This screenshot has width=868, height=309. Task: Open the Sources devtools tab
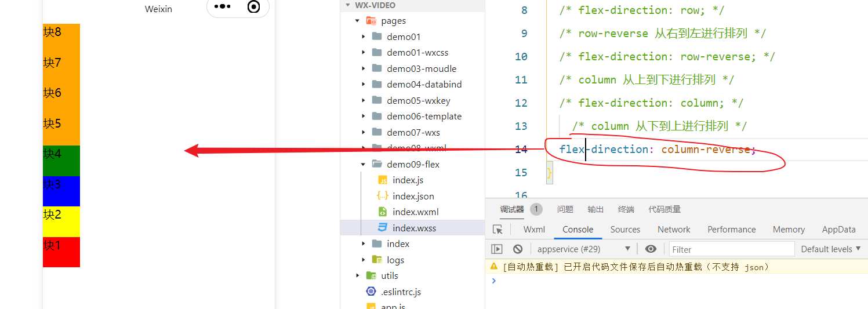[x=625, y=230]
